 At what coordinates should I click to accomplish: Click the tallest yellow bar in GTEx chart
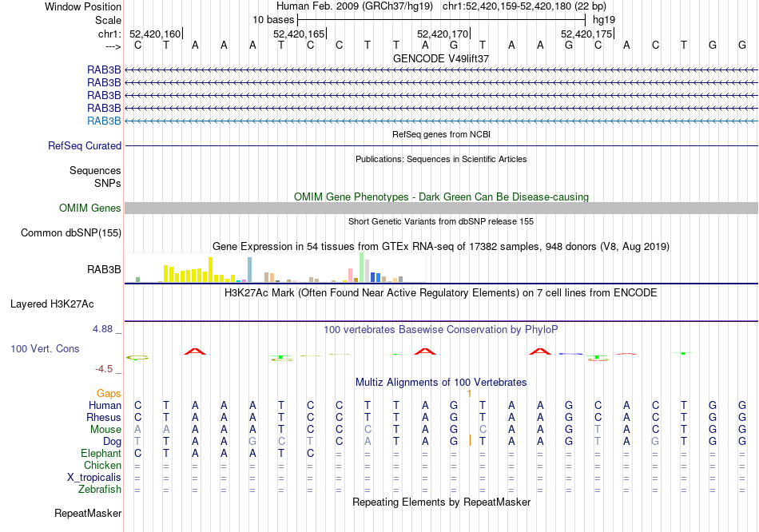pos(211,270)
